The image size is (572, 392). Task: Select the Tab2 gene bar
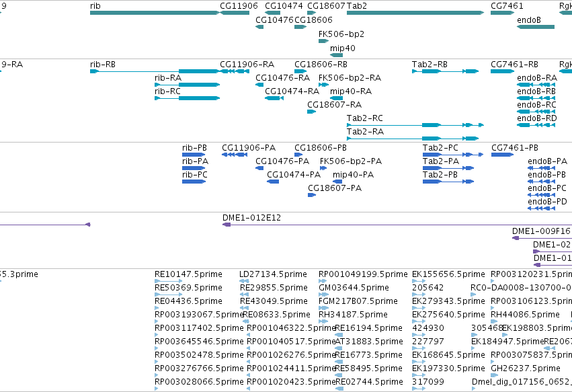point(415,13)
